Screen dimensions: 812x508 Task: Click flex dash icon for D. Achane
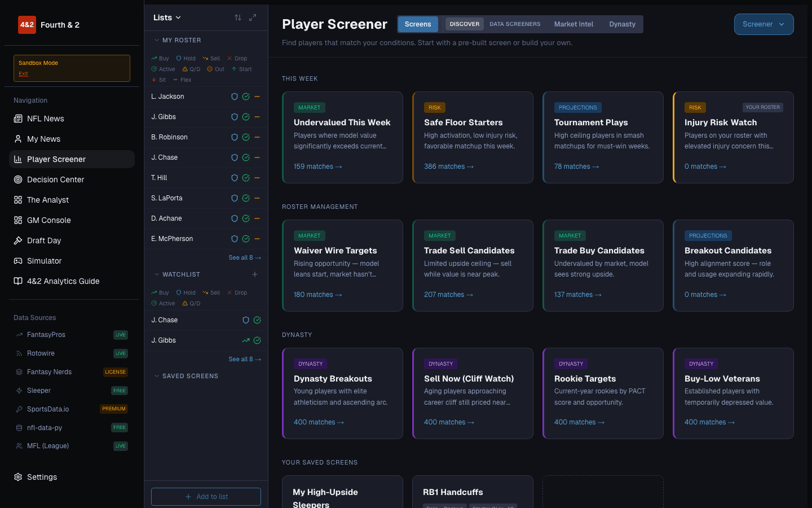pyautogui.click(x=257, y=218)
